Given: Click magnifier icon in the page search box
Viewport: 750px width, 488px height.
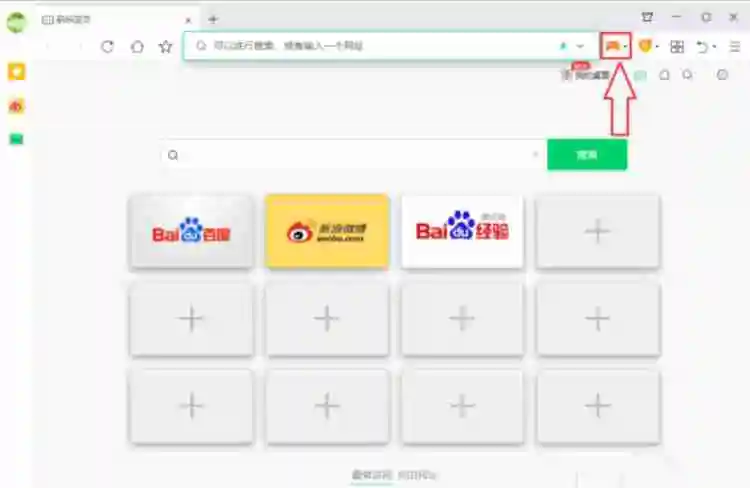Looking at the screenshot, I should click(x=173, y=155).
